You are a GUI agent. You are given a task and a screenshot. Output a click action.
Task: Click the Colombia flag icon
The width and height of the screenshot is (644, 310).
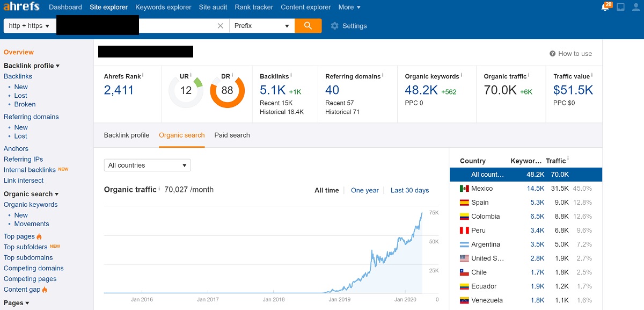click(x=465, y=217)
